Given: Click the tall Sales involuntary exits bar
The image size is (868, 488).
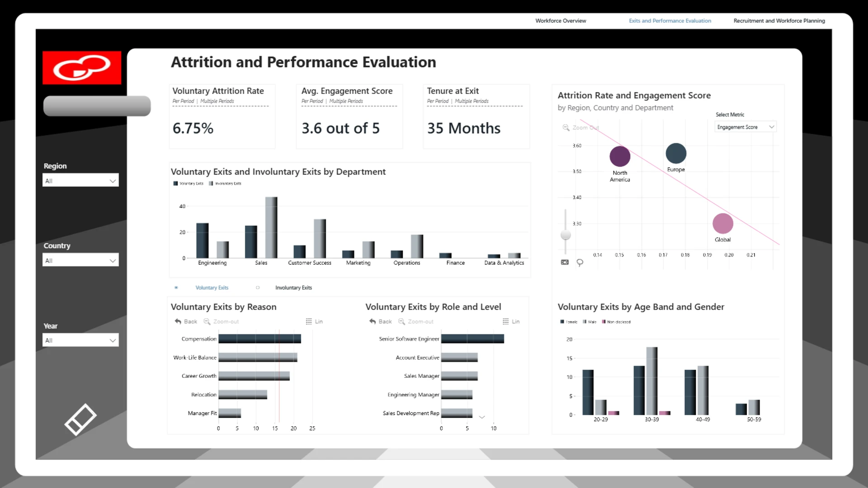Looking at the screenshot, I should coord(271,227).
